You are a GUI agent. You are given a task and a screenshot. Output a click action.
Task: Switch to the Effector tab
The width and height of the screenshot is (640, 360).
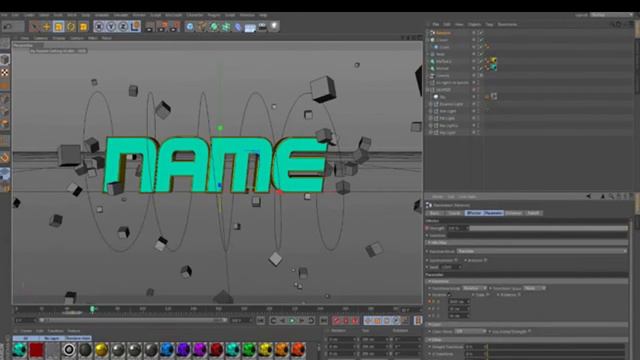tap(473, 213)
